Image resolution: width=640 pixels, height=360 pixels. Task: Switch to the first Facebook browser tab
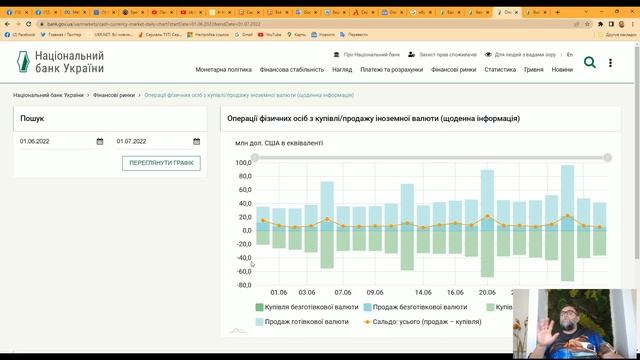click(16, 12)
